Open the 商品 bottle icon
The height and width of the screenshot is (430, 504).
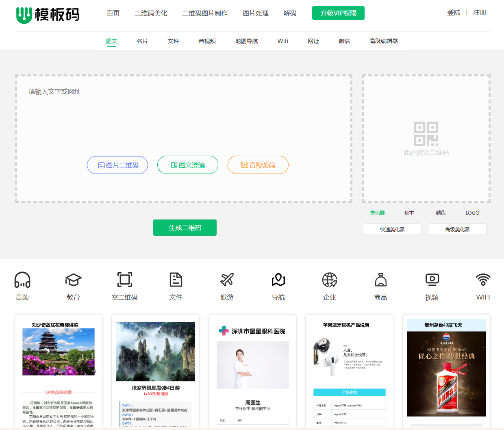(381, 280)
